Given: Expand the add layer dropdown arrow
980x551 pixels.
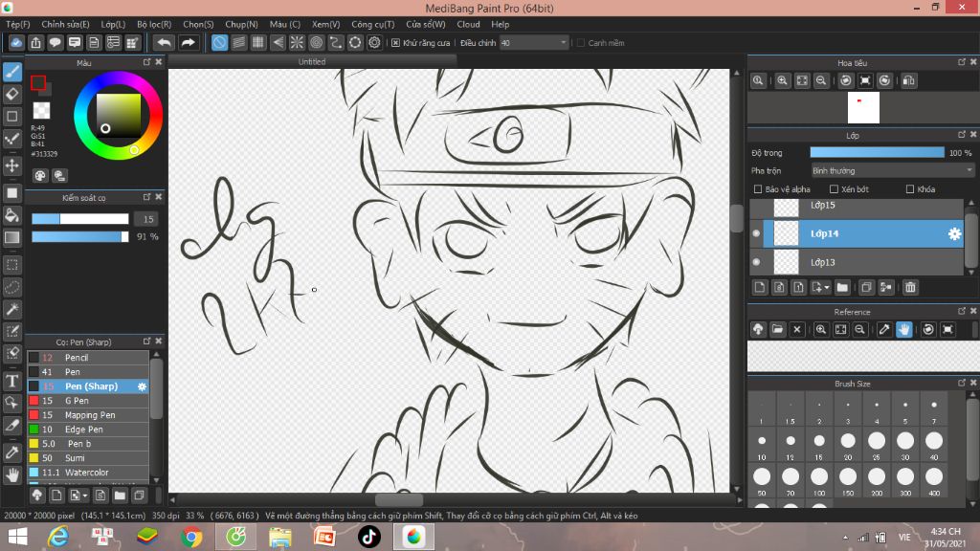Looking at the screenshot, I should (827, 287).
